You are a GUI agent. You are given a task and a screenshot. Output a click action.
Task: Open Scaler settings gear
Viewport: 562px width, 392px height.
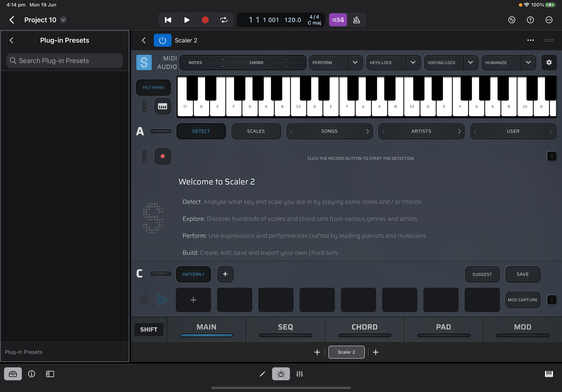click(x=549, y=63)
